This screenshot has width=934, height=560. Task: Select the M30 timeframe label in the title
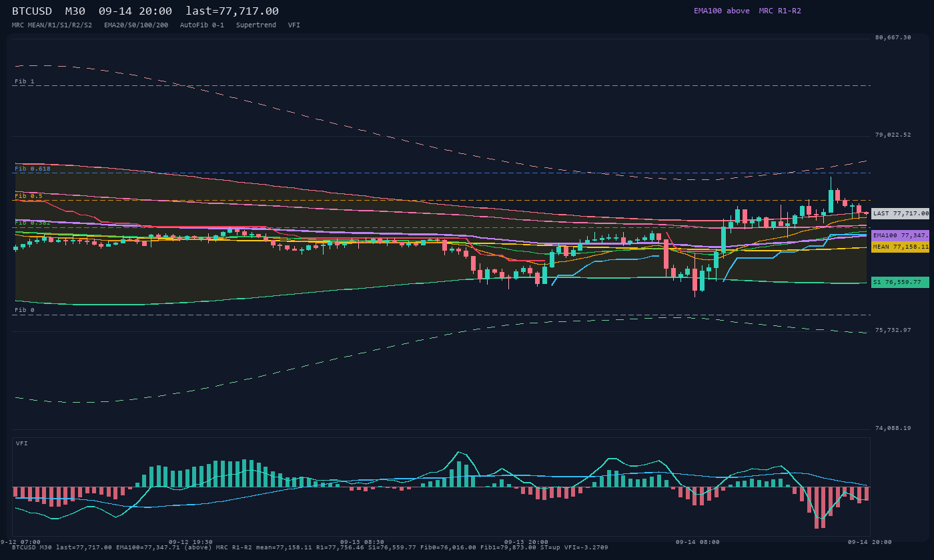coord(75,11)
